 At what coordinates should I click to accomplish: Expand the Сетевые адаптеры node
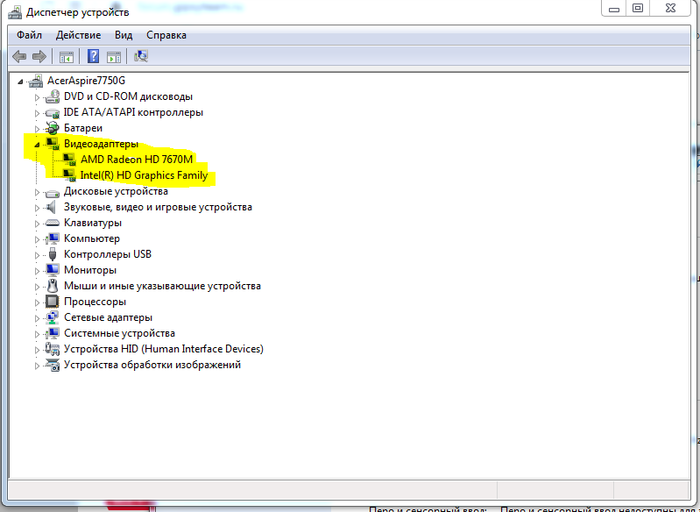38,318
